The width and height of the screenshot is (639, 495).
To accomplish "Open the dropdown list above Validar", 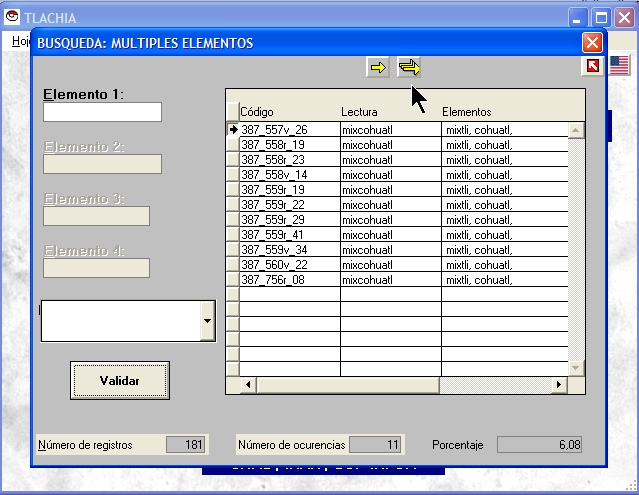I will click(207, 321).
